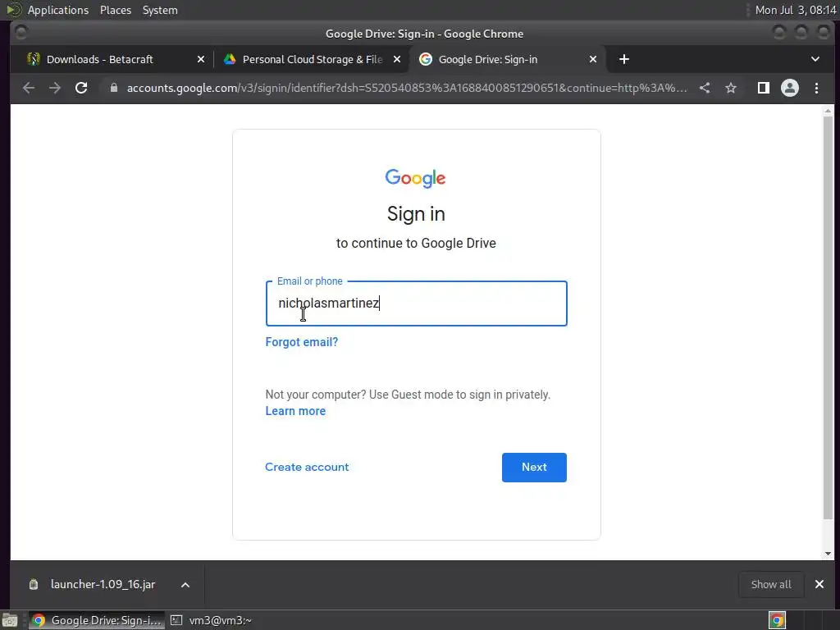The image size is (840, 630).
Task: Click Show all downloads
Action: tap(771, 584)
